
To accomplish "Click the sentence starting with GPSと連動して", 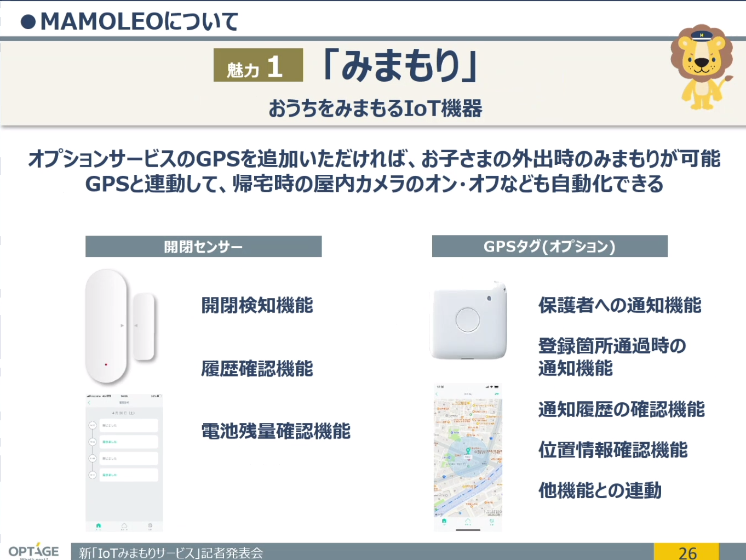I will pos(375,184).
